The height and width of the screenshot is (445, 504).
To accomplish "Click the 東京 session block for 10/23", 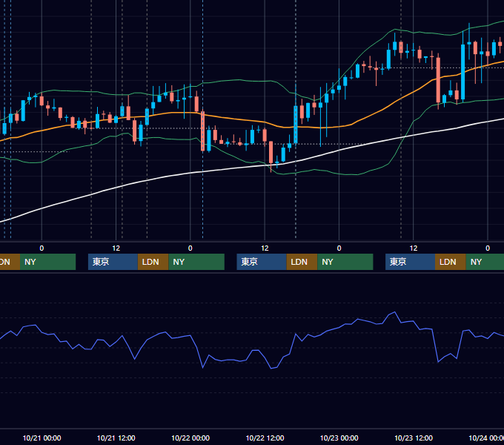I will point(410,262).
